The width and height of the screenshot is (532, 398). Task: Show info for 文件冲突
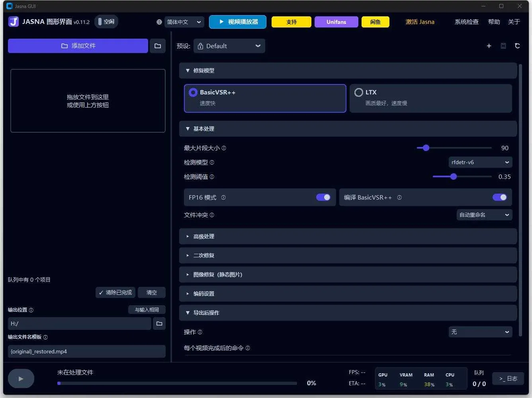[x=212, y=215]
